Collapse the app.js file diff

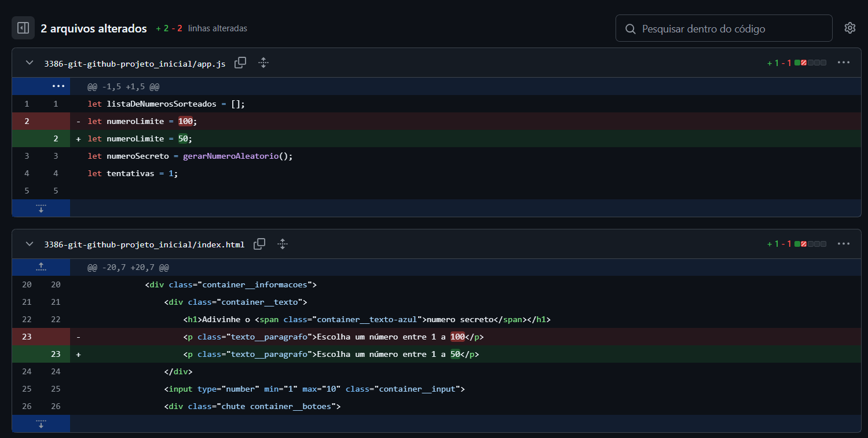30,63
